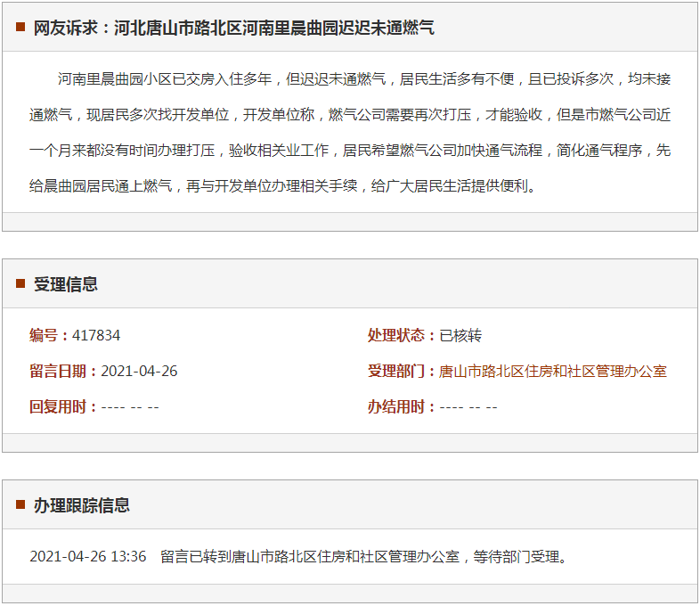The height and width of the screenshot is (606, 700).
Task: Click the 已核转 status value
Action: point(460,335)
